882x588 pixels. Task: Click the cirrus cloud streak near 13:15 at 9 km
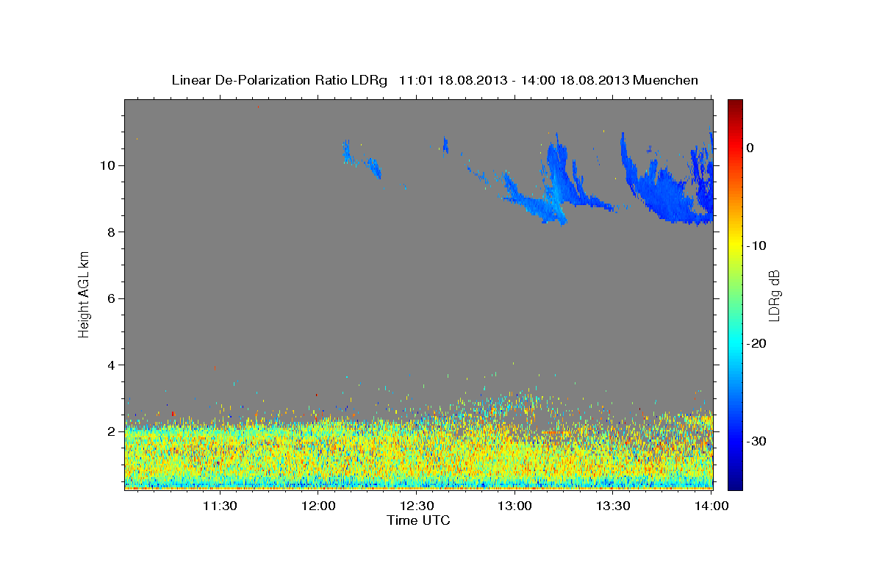coord(559,180)
